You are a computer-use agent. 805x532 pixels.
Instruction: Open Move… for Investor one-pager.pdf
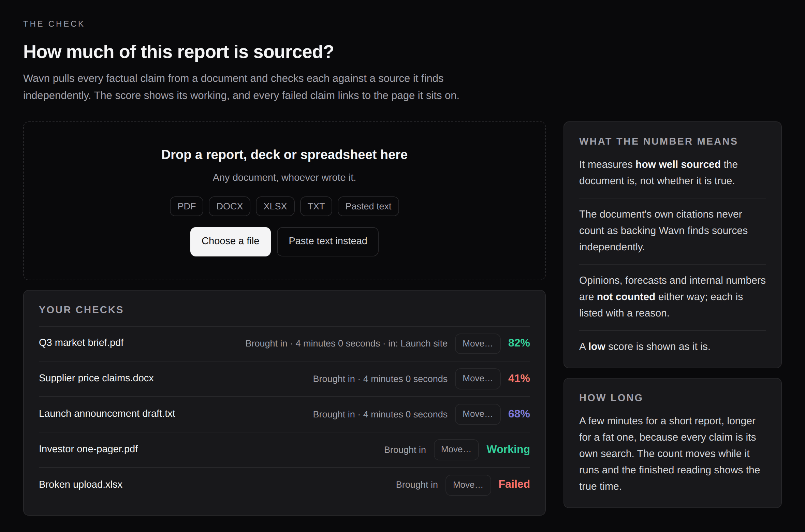click(x=456, y=449)
